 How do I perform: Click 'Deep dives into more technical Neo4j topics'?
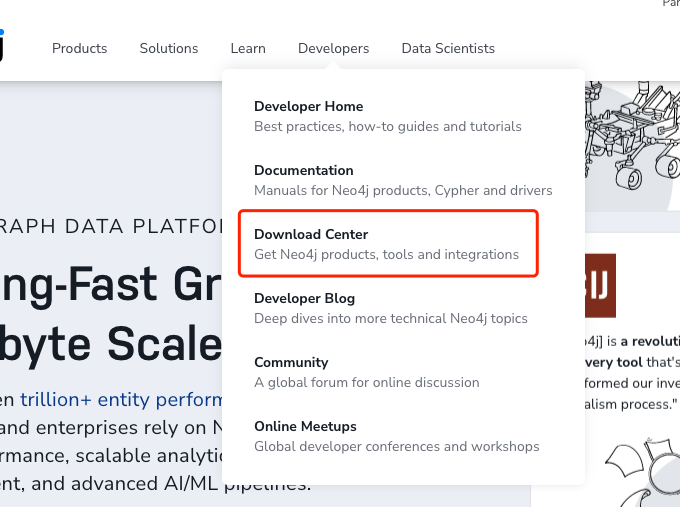click(391, 319)
